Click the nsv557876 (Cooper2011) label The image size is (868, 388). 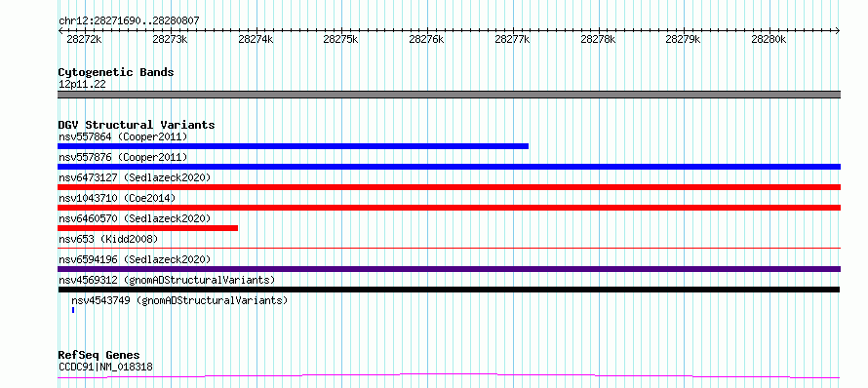[x=123, y=157]
